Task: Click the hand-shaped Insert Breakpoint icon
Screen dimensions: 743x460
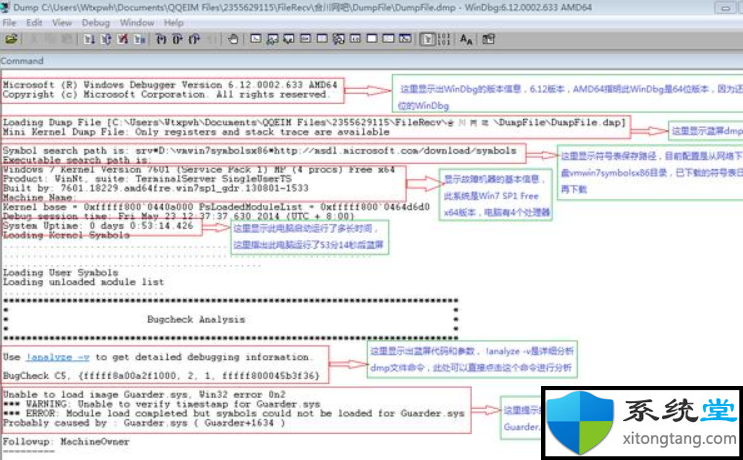Action: (233, 39)
